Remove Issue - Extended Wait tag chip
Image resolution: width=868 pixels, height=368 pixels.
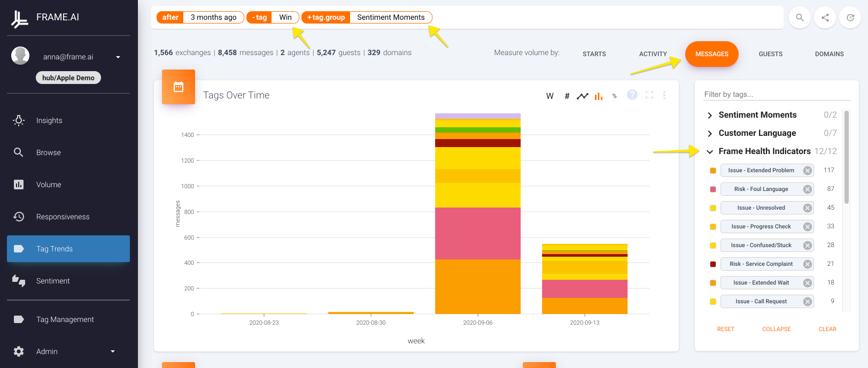808,283
